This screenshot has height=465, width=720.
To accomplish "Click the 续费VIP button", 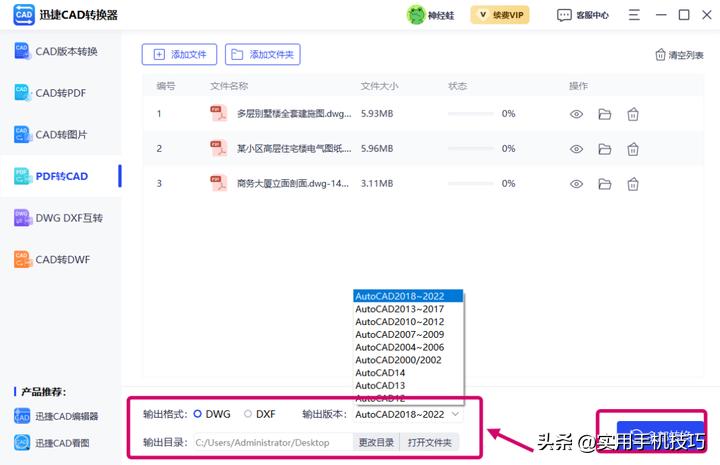I will (500, 15).
